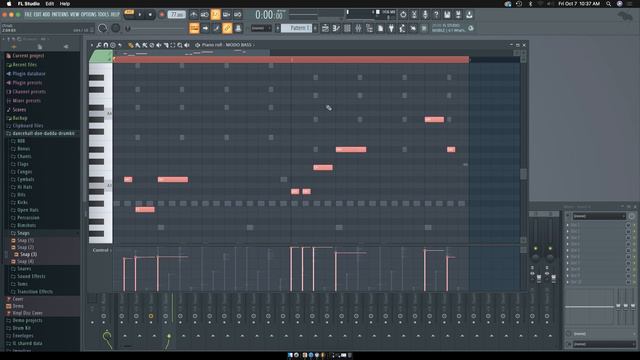Click the Playback speaker tool in piano roll

pos(187,45)
